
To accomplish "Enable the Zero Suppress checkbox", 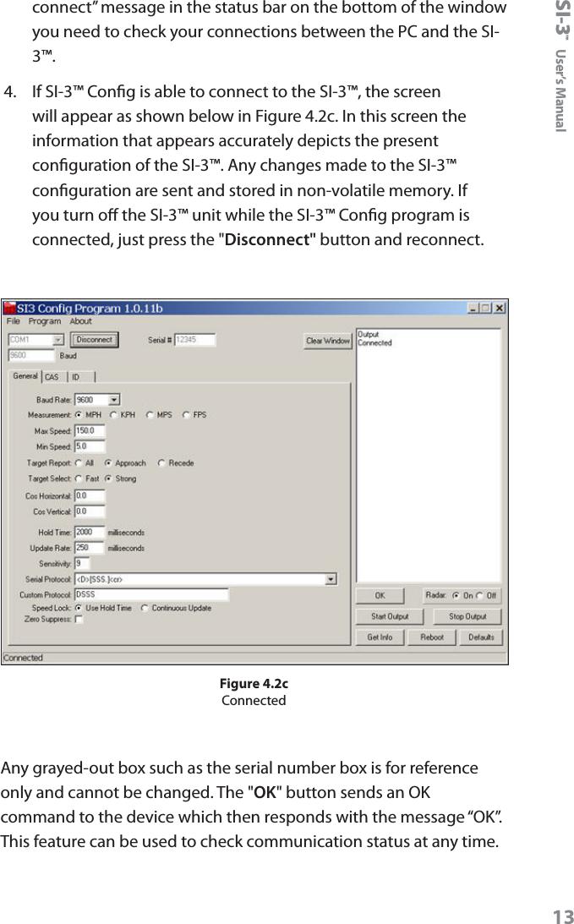I will click(79, 620).
